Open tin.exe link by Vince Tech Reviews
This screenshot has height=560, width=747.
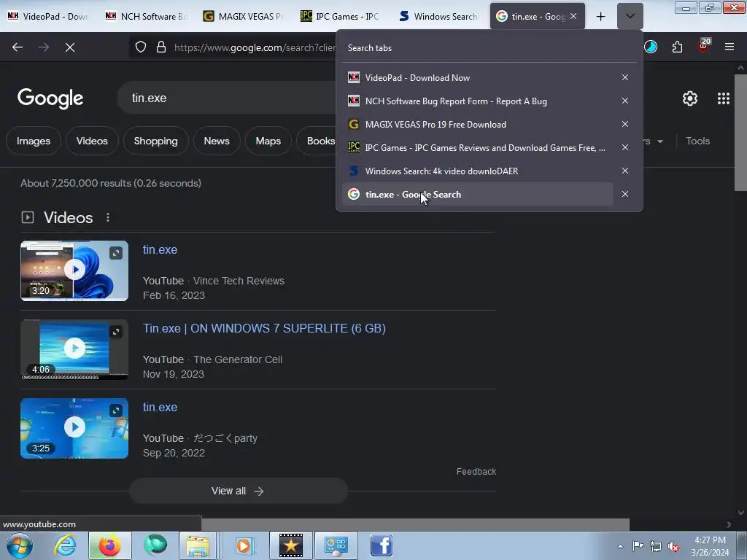point(160,249)
